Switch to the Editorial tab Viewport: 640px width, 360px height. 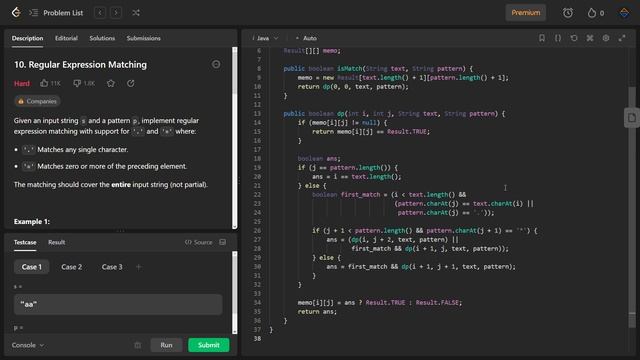(66, 38)
